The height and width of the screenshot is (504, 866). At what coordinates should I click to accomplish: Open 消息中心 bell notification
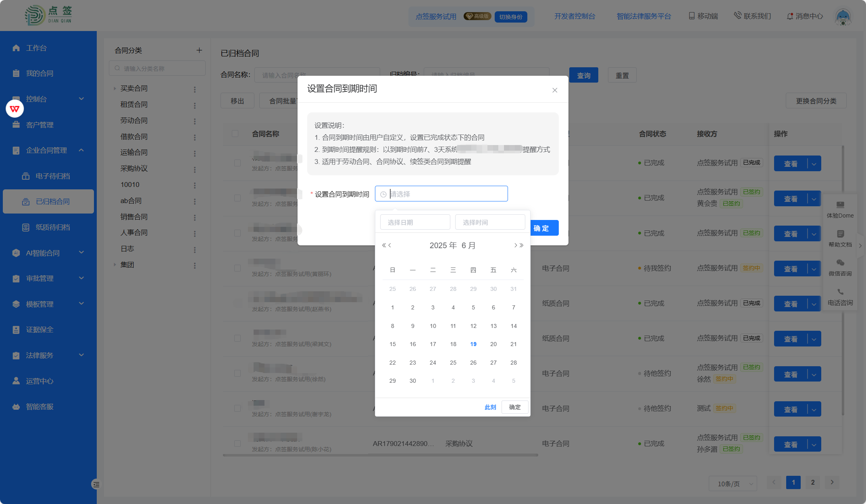point(805,16)
